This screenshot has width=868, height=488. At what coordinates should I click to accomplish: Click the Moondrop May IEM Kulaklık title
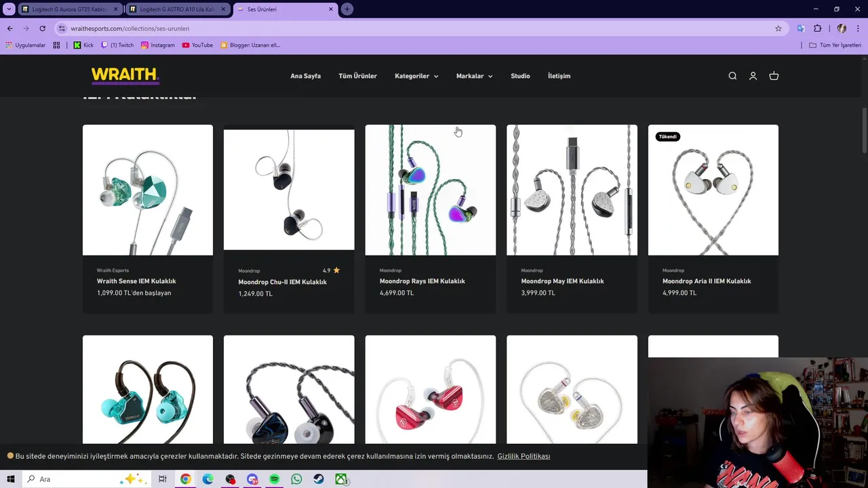click(562, 281)
